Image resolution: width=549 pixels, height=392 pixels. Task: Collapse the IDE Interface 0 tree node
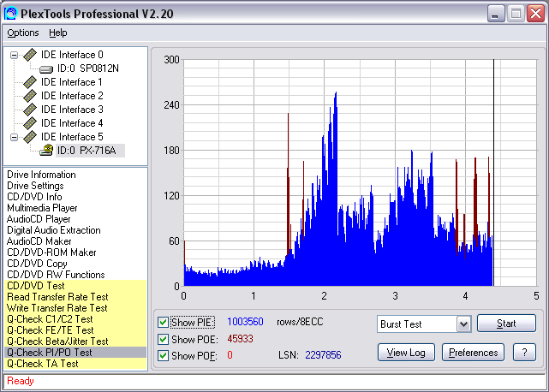coord(14,55)
